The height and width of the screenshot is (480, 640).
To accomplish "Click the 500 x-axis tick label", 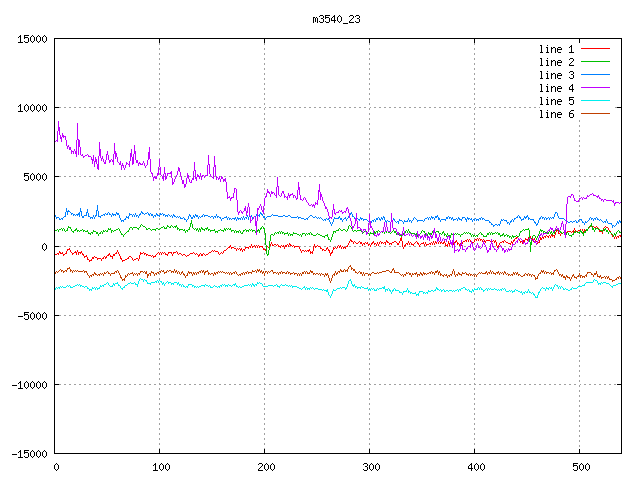I will tap(579, 466).
